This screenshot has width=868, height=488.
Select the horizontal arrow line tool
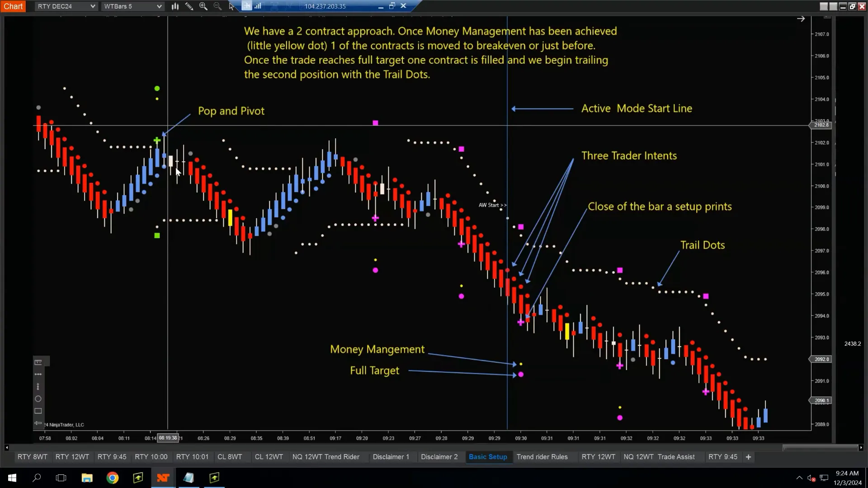coord(38,374)
